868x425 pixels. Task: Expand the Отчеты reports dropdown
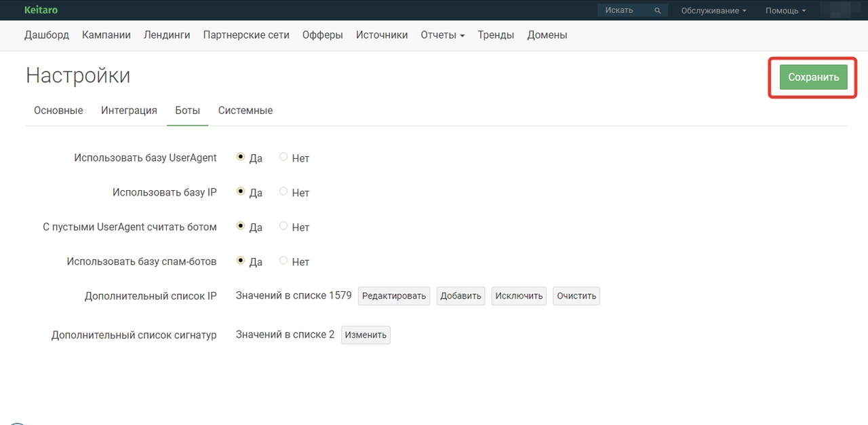442,35
